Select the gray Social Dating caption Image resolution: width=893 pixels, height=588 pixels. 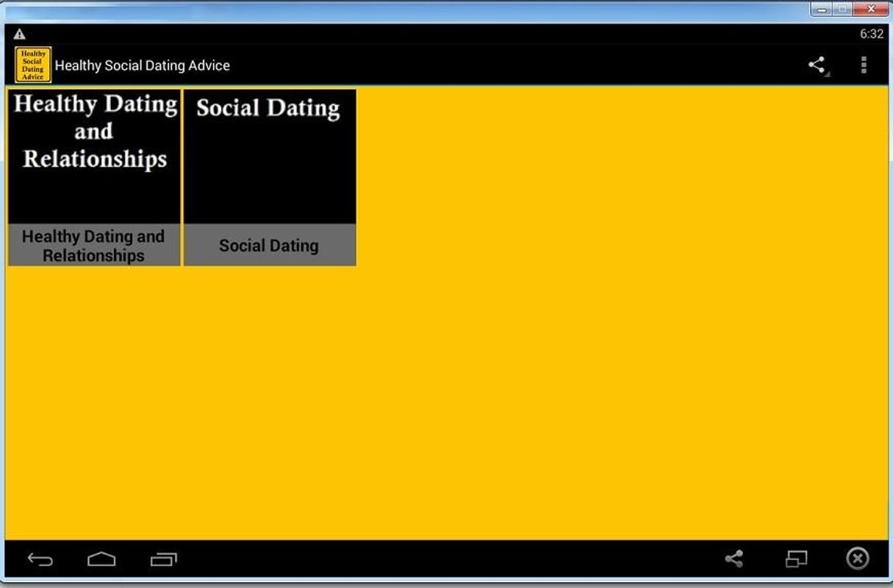270,245
